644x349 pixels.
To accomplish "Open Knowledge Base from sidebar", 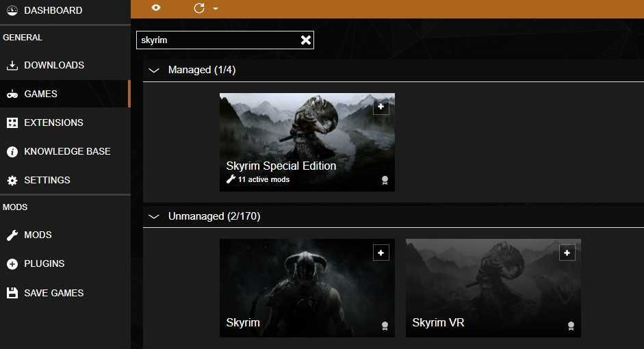I will click(x=67, y=151).
